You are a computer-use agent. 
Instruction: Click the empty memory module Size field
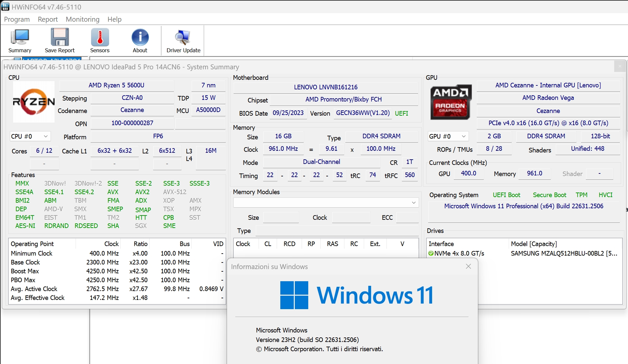point(281,217)
